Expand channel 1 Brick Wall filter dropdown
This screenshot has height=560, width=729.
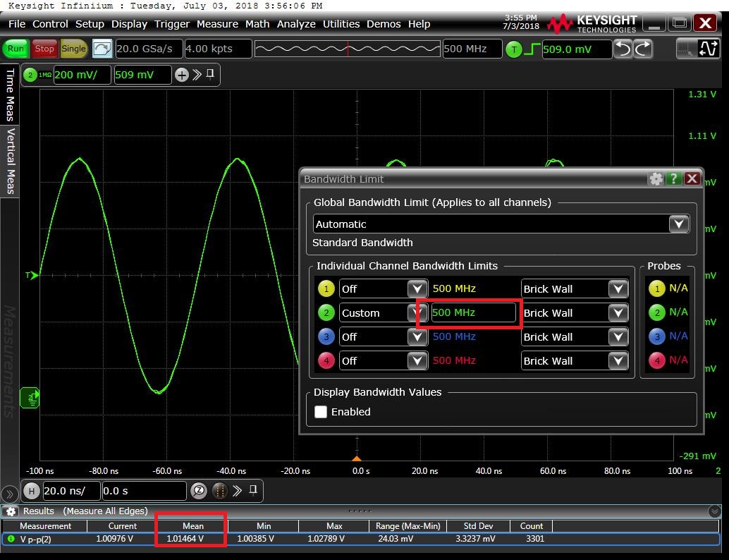[618, 289]
